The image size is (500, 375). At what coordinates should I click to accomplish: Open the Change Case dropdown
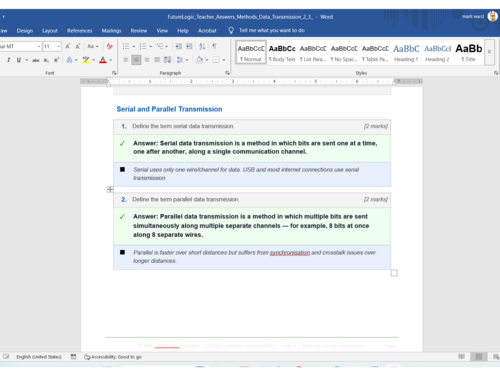93,46
